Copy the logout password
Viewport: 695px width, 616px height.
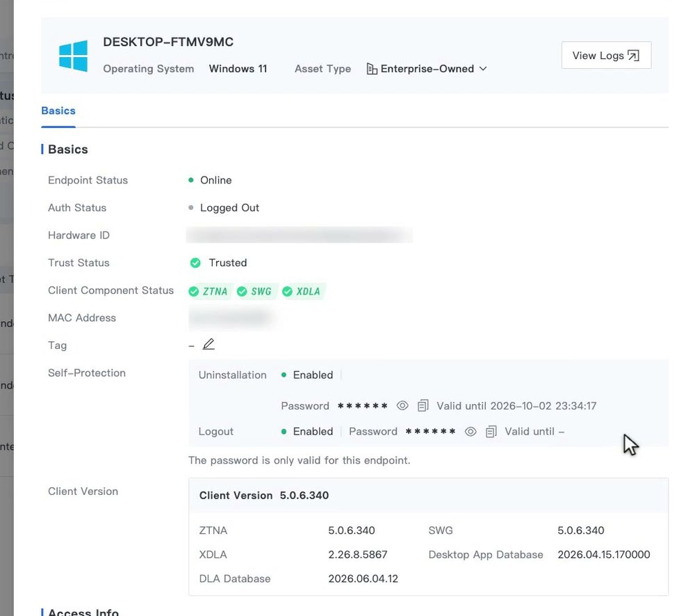491,431
